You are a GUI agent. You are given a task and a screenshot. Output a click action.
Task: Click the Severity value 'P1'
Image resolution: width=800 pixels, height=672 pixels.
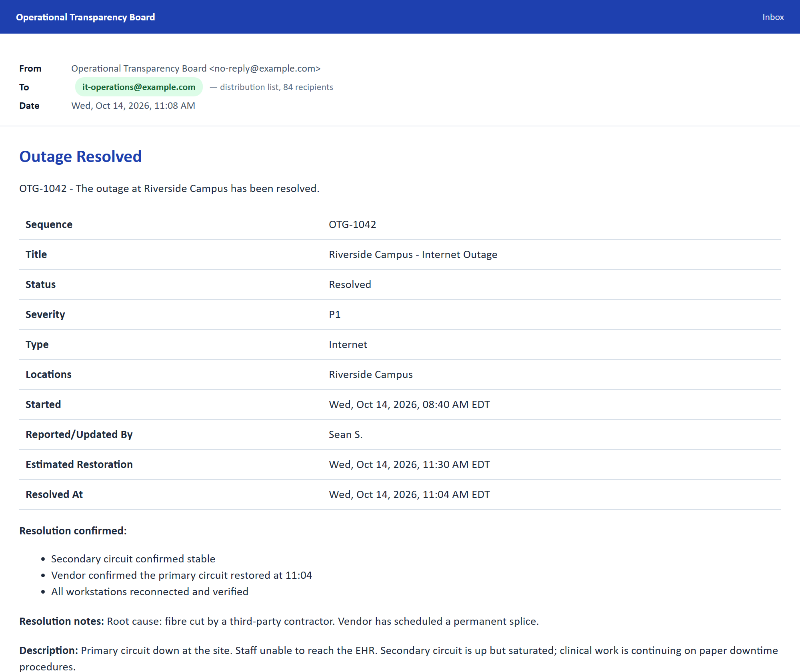coord(334,314)
